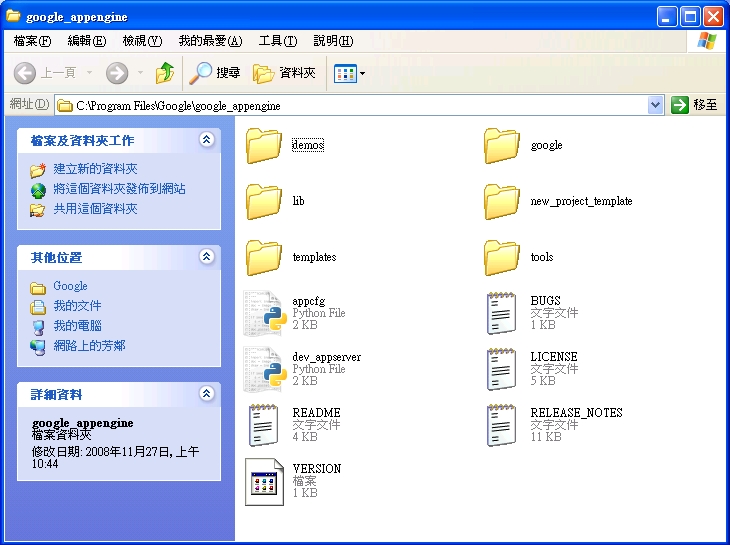
Task: Click 將這個資料夾發佈到網站 link
Action: coord(119,188)
